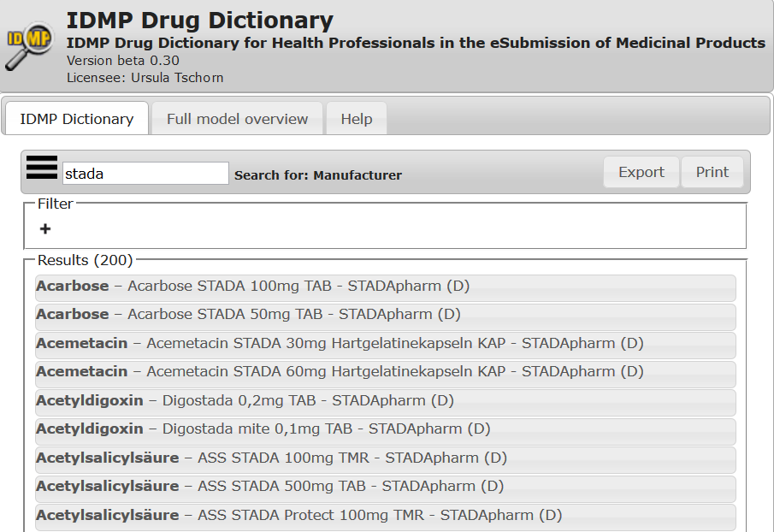
Task: Open the hamburger menu beside the search field
Action: pyautogui.click(x=41, y=168)
